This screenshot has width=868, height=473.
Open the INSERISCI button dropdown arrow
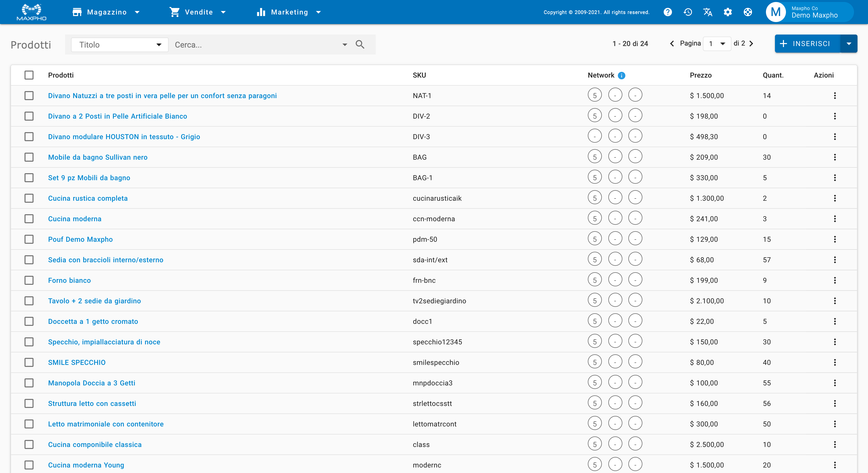(x=849, y=44)
